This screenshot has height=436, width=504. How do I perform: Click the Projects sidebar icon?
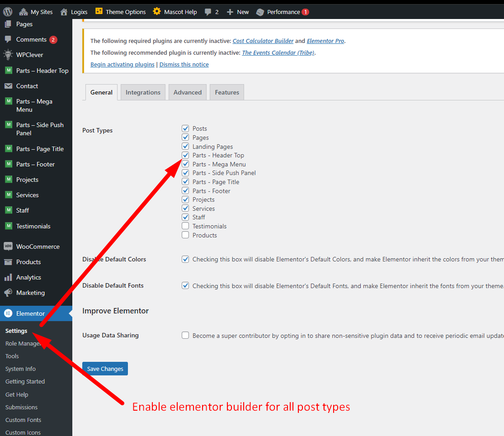point(9,179)
